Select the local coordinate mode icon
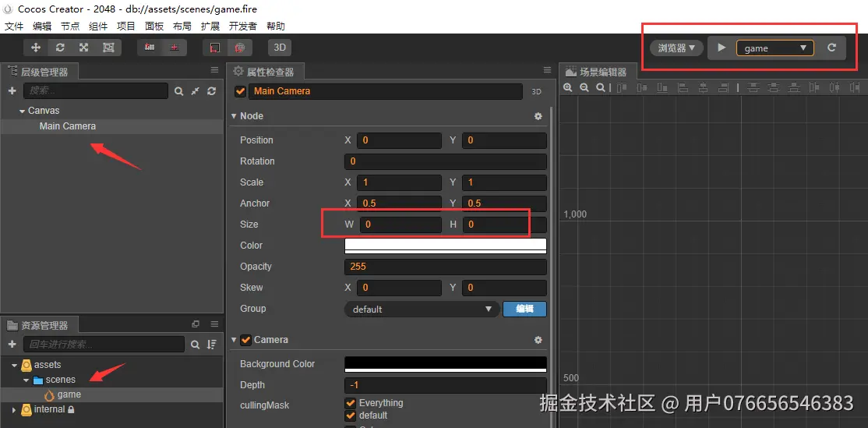 [215, 48]
